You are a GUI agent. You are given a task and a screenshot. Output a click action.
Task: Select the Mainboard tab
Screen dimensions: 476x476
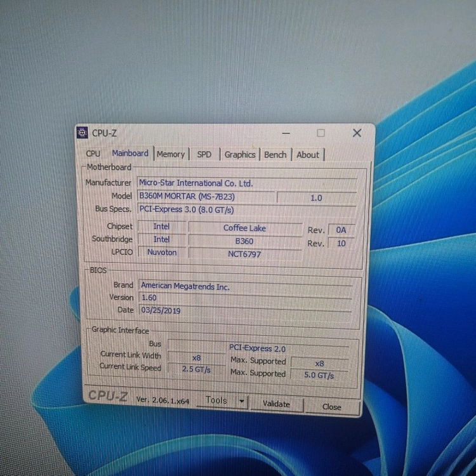[130, 154]
